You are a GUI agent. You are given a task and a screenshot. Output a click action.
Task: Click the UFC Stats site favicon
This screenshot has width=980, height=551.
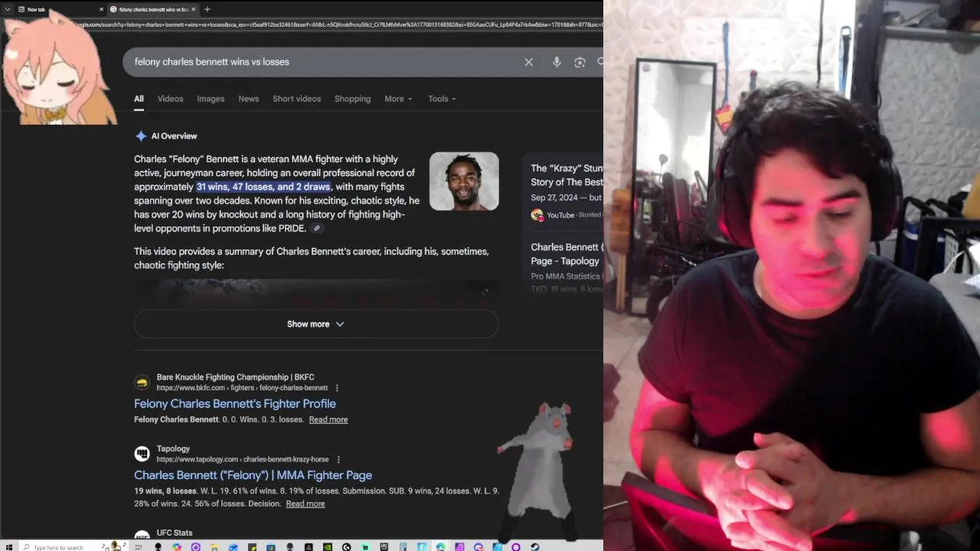(142, 534)
